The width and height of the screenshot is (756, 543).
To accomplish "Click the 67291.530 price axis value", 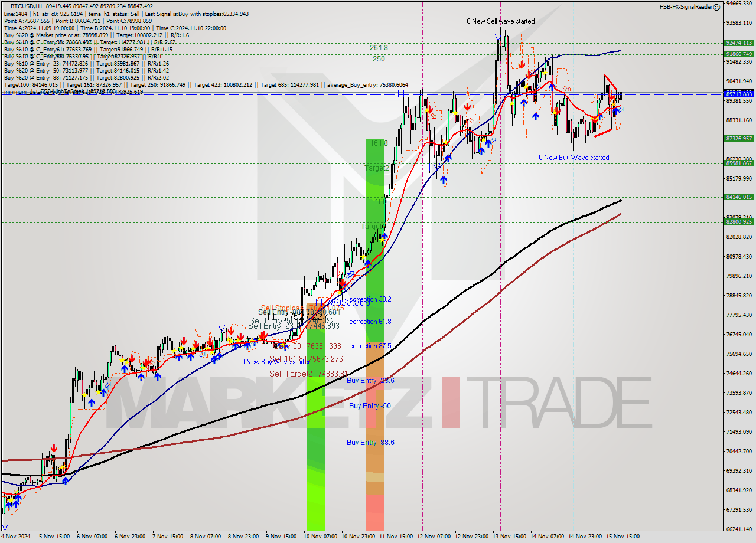I will point(739,509).
